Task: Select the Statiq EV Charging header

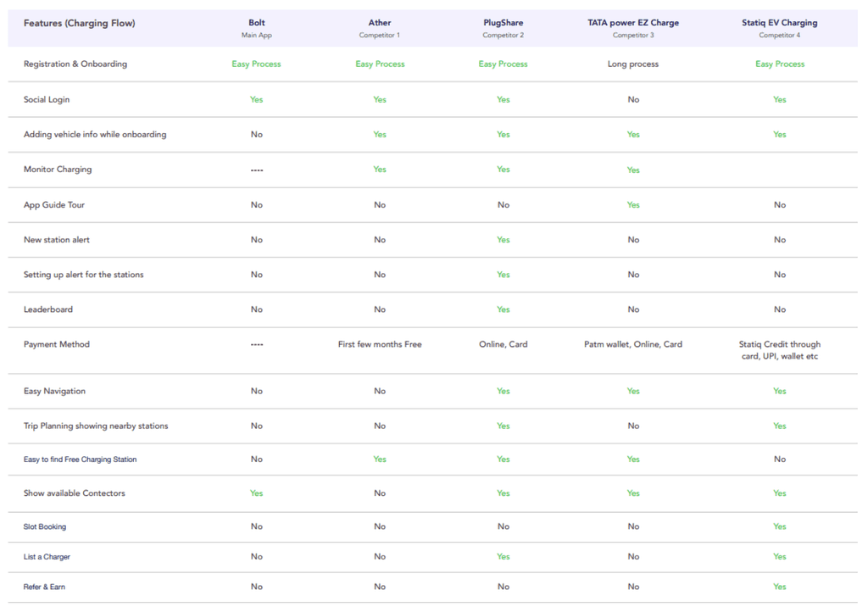Action: tap(780, 28)
